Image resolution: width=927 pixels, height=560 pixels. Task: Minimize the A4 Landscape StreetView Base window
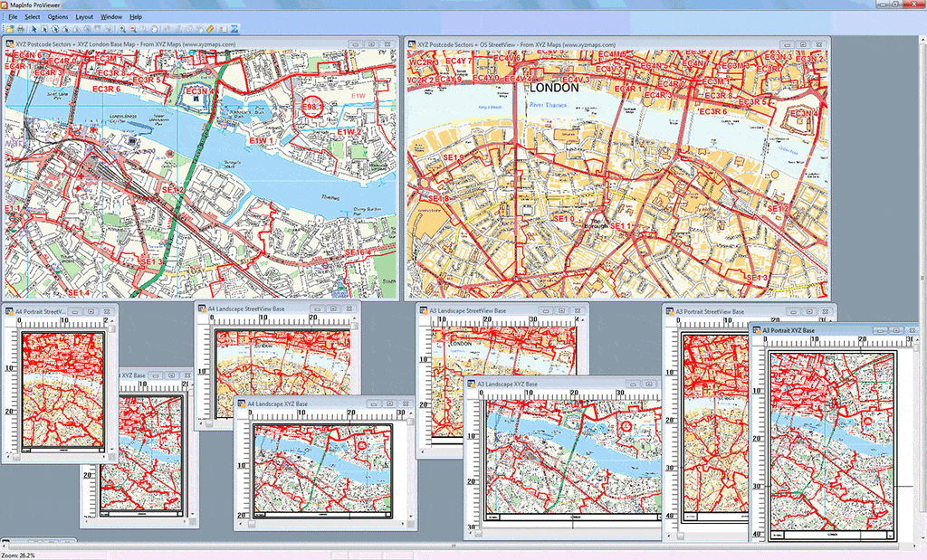click(x=318, y=309)
